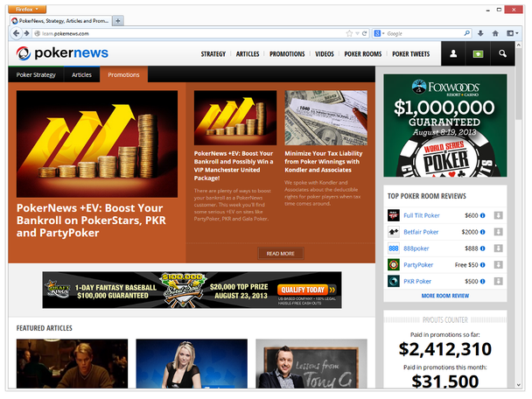Image resolution: width=532 pixels, height=399 pixels.
Task: Open the STRATEGY navigation menu
Action: coord(213,54)
